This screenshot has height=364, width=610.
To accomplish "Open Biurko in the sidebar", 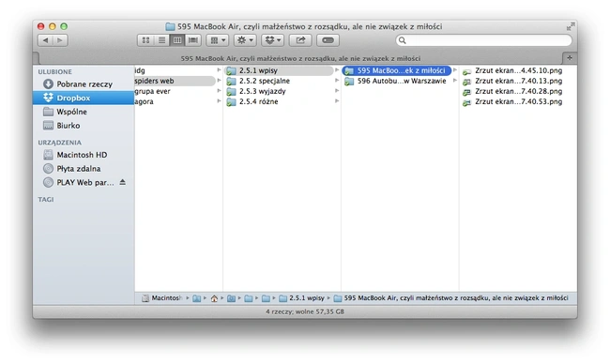I will 84,125.
